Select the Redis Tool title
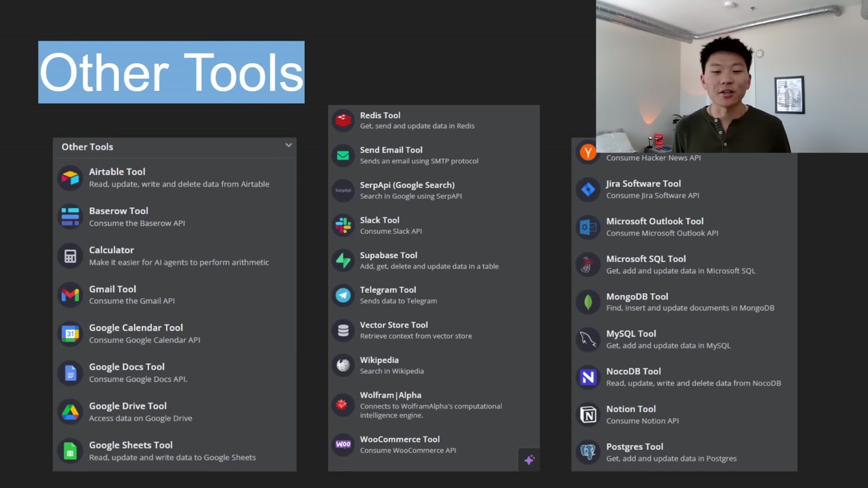Screen dimensions: 868x488 pos(380,115)
